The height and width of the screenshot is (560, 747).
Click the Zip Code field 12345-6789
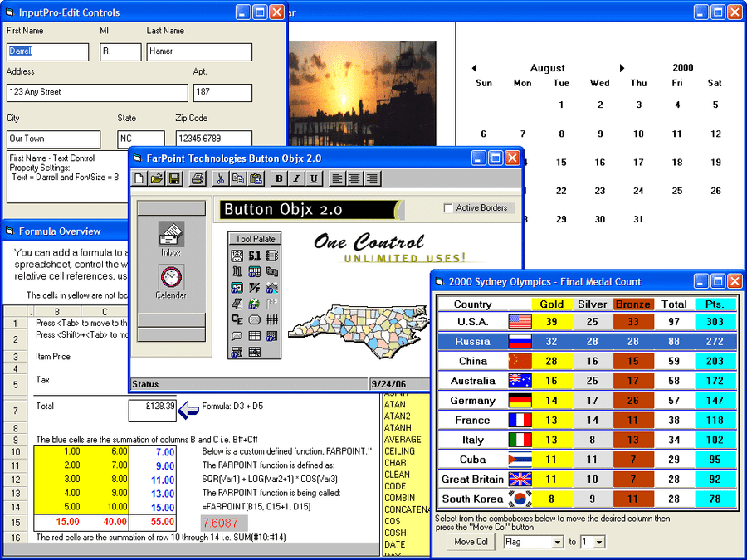[x=214, y=139]
